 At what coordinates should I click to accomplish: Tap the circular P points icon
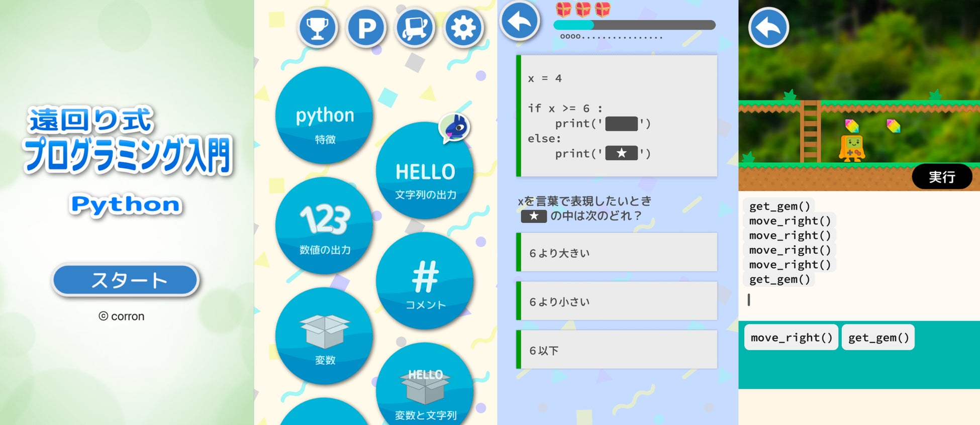pyautogui.click(x=366, y=28)
